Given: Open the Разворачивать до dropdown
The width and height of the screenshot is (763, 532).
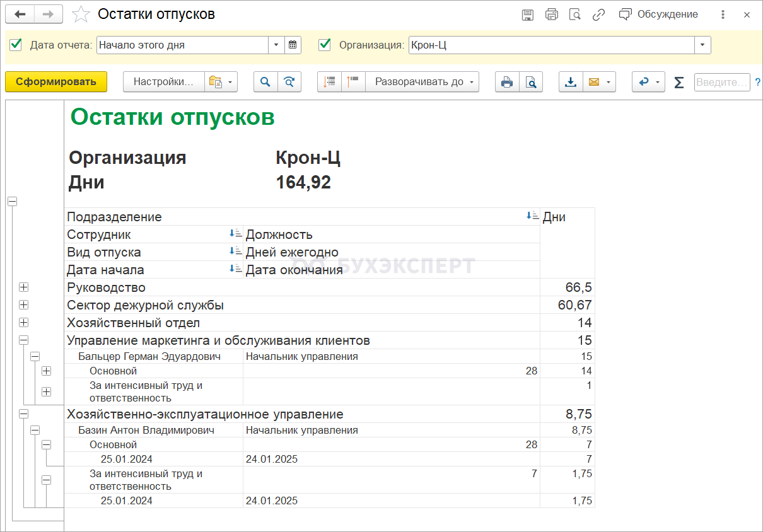Looking at the screenshot, I should 422,82.
